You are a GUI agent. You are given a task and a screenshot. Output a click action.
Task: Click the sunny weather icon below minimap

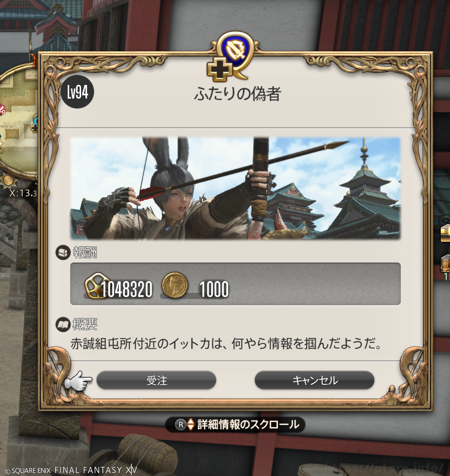coord(8,181)
